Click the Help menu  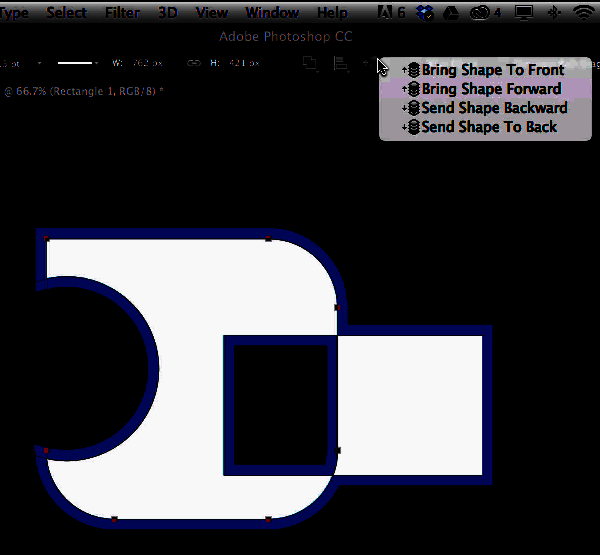point(332,13)
